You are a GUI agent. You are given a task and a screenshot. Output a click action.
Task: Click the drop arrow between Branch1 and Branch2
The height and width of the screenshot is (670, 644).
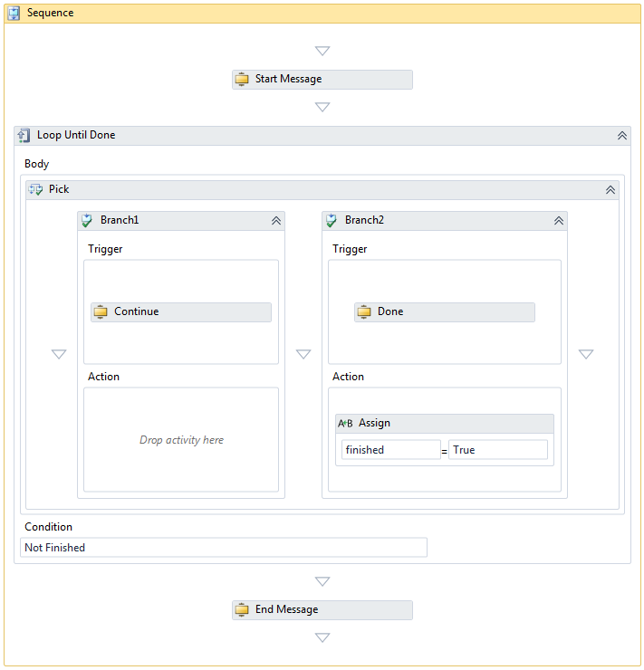pos(303,354)
